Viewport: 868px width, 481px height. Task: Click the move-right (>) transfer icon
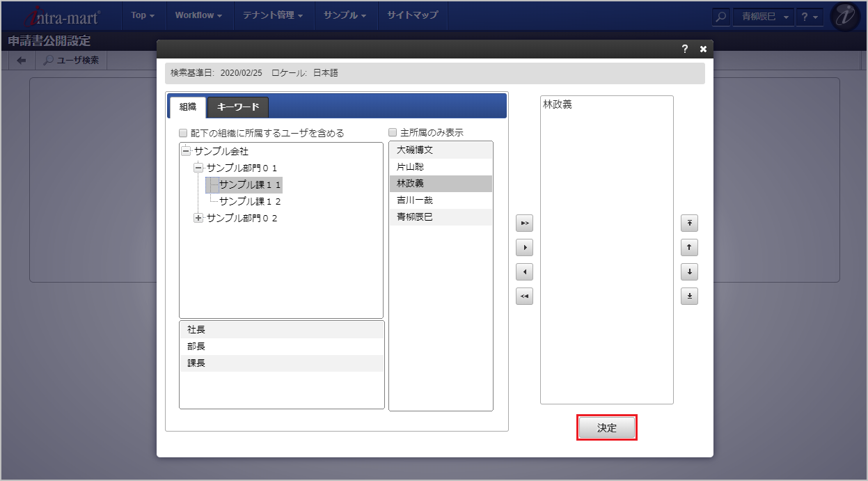(524, 247)
